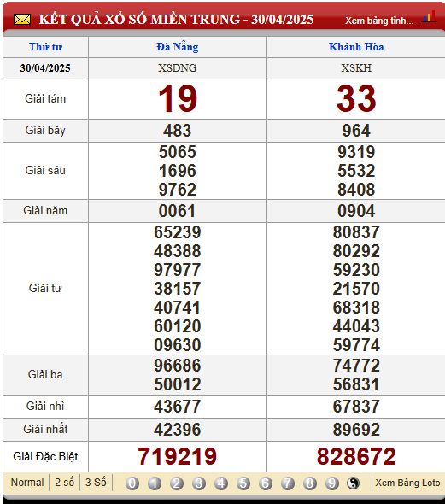Switch to 2 số display mode
The image size is (445, 504).
(x=64, y=483)
